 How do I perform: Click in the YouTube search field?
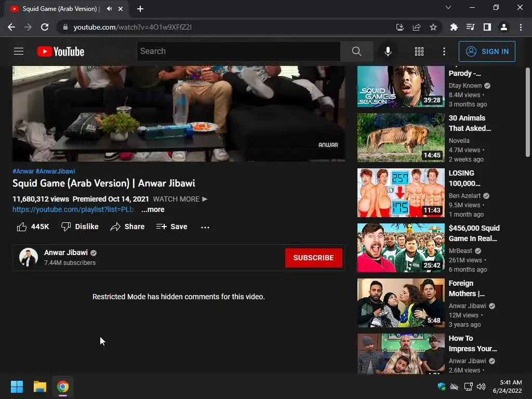click(238, 51)
